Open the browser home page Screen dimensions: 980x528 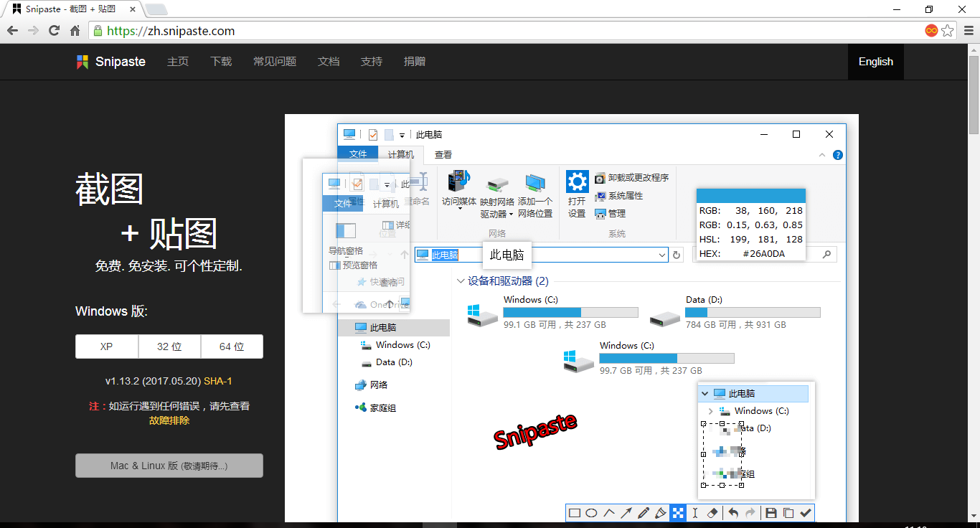point(75,31)
